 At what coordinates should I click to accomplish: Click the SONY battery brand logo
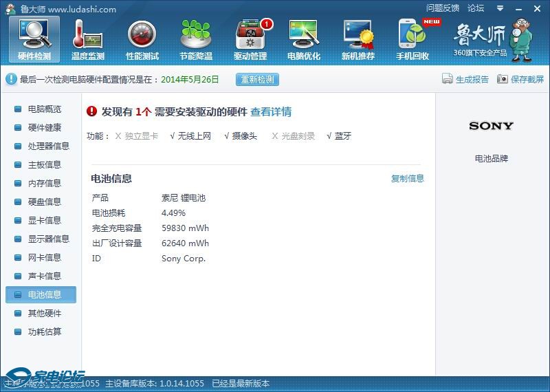pos(491,126)
